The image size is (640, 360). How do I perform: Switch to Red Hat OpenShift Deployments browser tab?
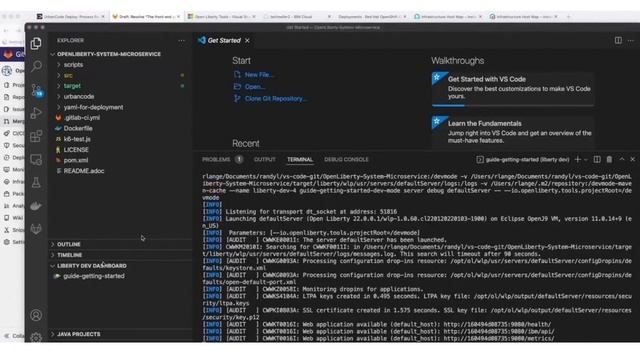(371, 16)
